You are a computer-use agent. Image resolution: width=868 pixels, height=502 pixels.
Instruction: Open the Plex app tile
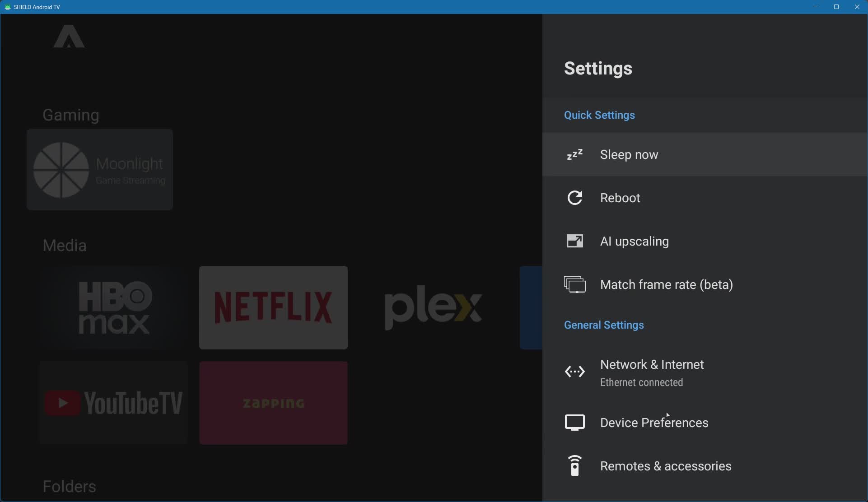click(433, 307)
